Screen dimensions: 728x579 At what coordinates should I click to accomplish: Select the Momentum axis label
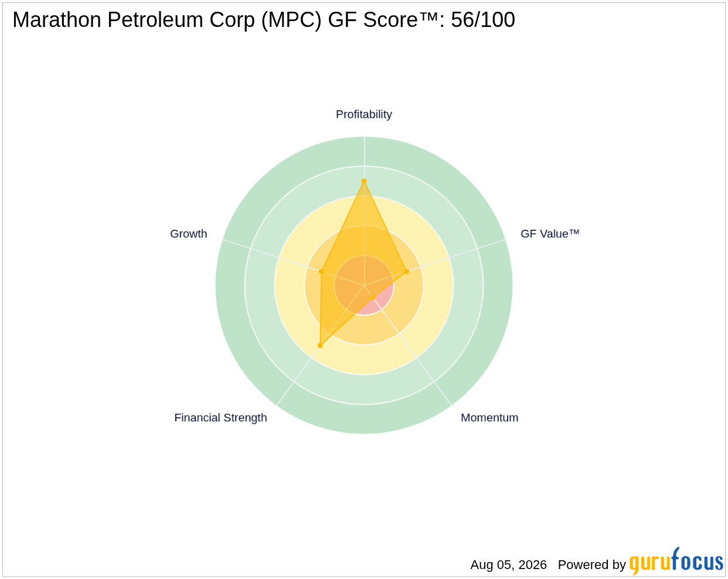[489, 418]
